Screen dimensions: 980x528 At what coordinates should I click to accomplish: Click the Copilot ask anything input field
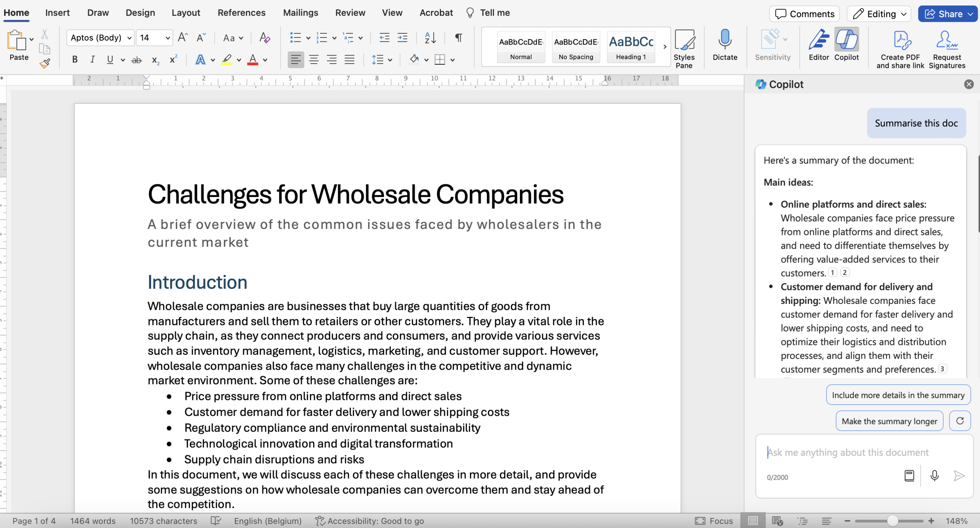848,452
